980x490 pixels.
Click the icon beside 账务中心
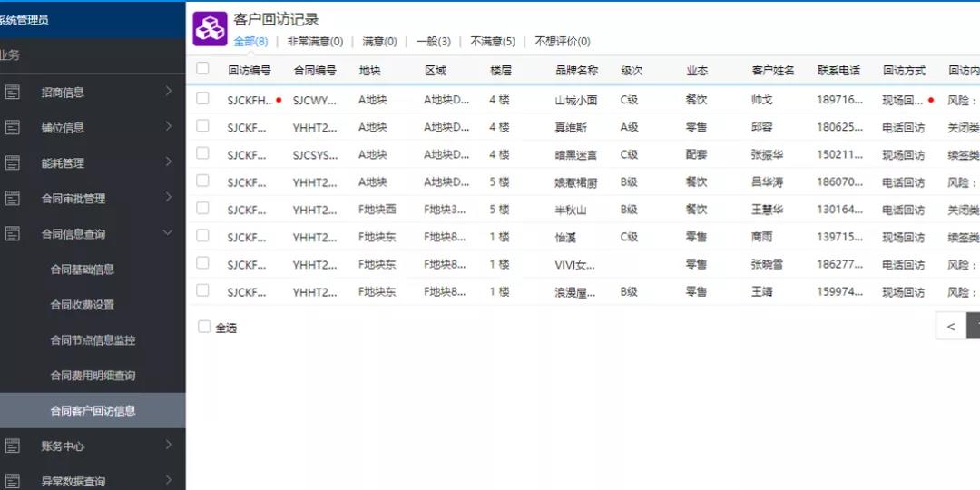tap(12, 446)
